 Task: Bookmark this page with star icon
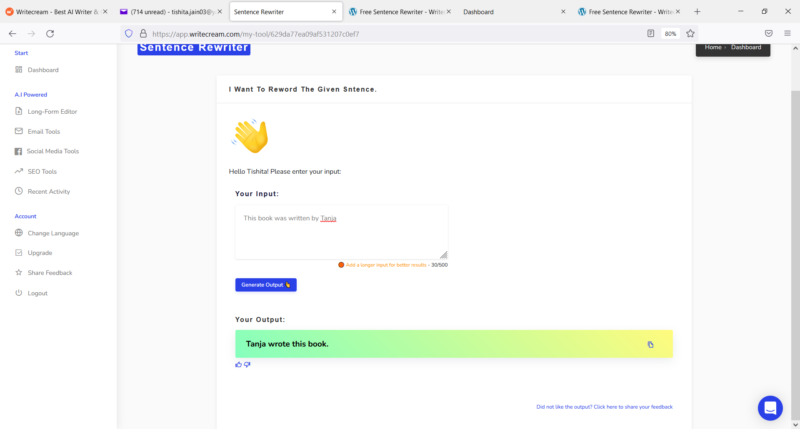point(690,33)
